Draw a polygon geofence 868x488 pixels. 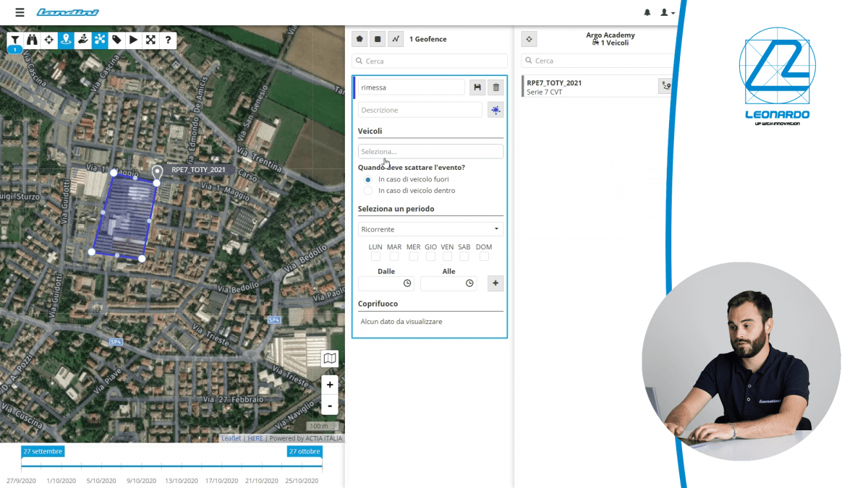[x=359, y=39]
